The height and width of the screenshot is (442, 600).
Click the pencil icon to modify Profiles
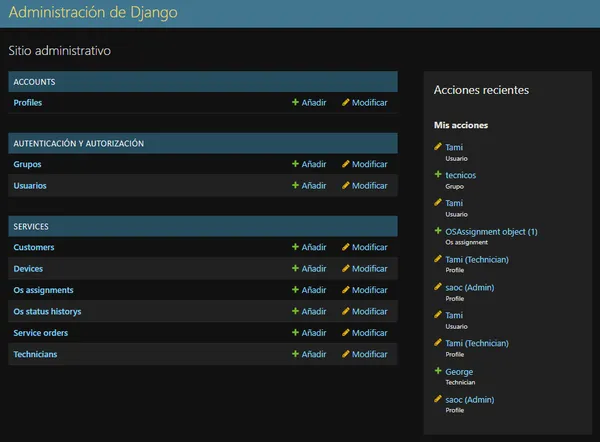345,102
